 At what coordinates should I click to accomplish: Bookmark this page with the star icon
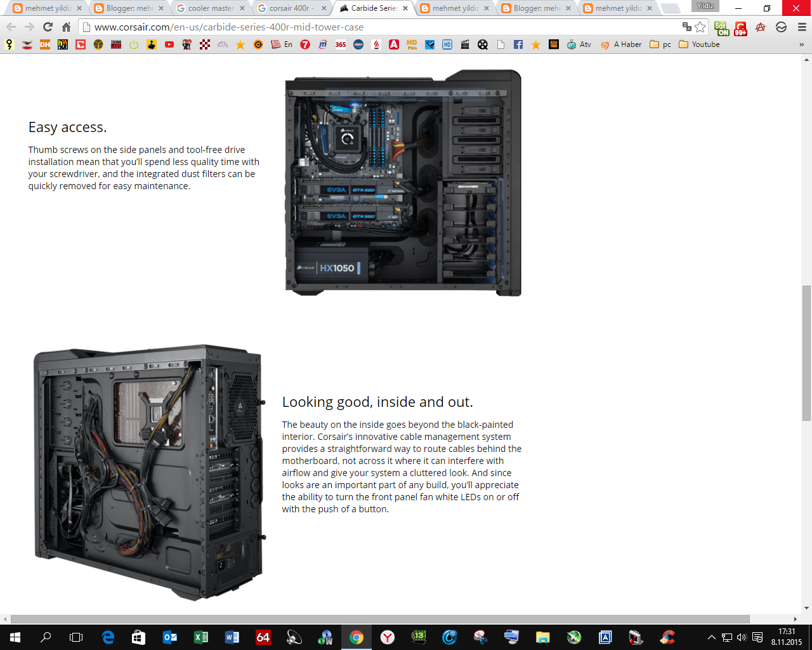coord(700,27)
